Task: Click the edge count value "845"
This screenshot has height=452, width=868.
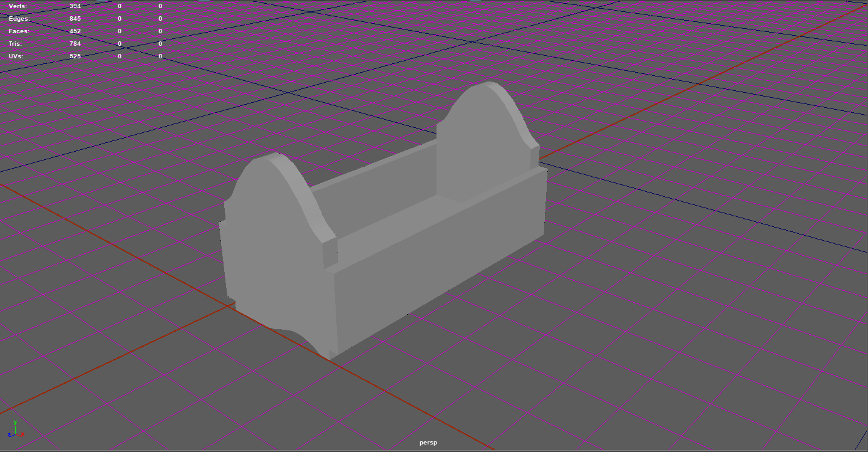Action: (x=75, y=18)
